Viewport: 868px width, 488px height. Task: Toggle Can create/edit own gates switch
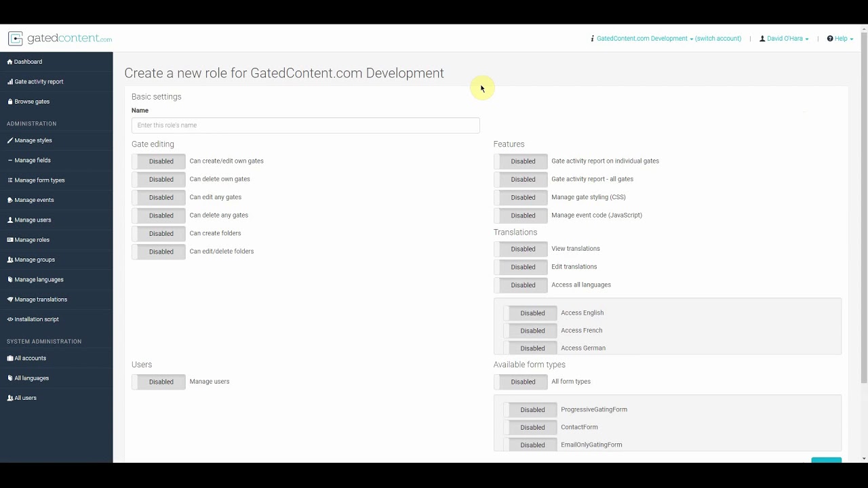159,161
